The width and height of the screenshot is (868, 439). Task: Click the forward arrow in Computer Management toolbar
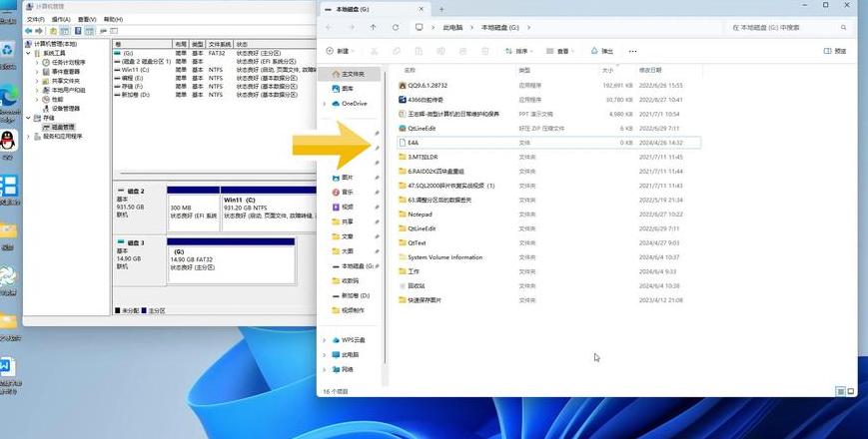39,31
